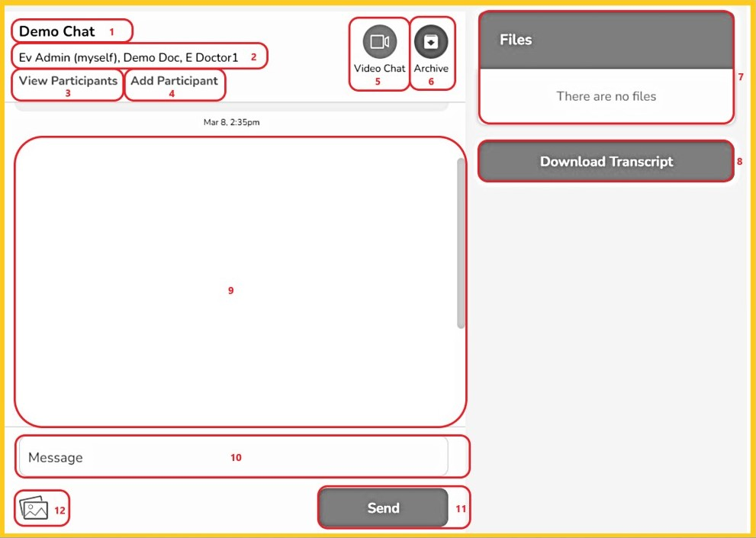Click red number 12 beside image icon
Image resolution: width=756 pixels, height=538 pixels.
pos(60,511)
